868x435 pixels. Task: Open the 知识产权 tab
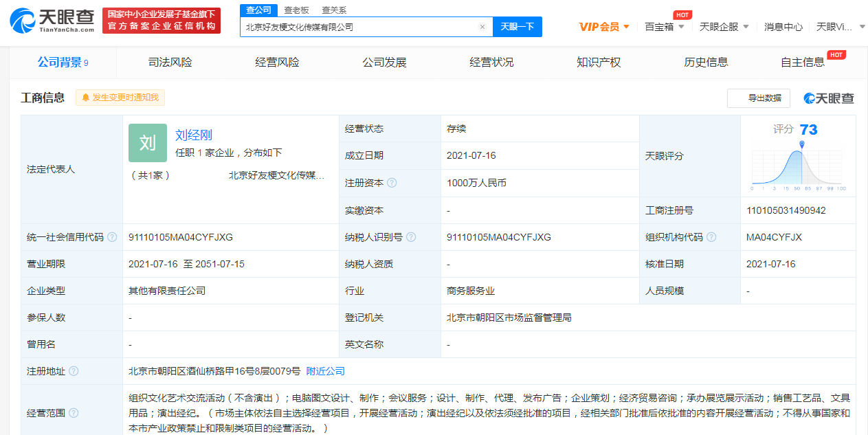coord(599,63)
